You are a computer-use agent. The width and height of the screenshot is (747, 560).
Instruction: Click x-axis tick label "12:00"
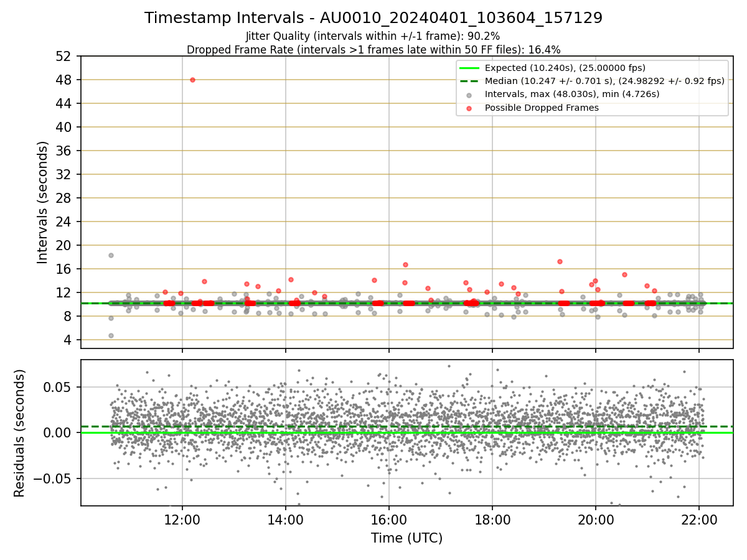[182, 520]
